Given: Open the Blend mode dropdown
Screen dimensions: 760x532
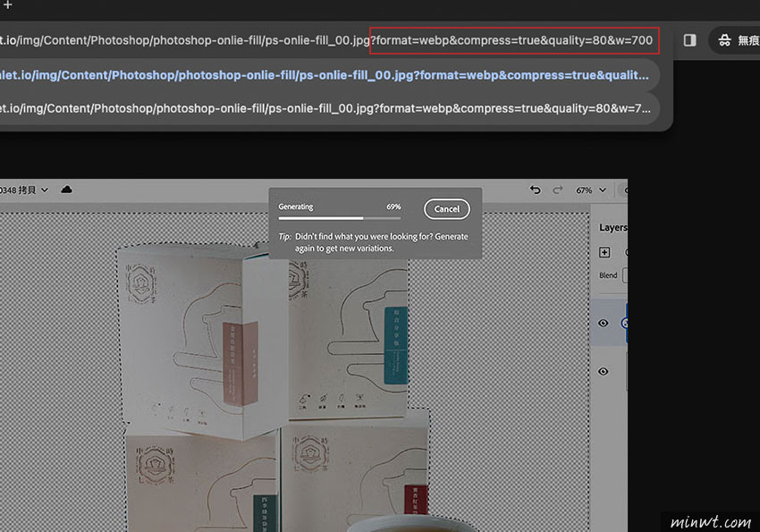Looking at the screenshot, I should point(625,275).
